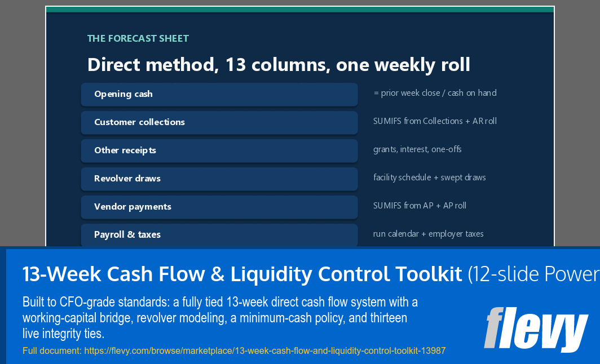
Task: Click the Vendor payments row box
Action: coord(219,207)
